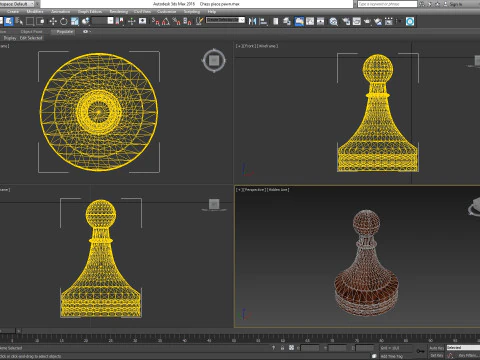Select the Select Object tool
Viewport: 480px width, 360px height.
click(9, 21)
